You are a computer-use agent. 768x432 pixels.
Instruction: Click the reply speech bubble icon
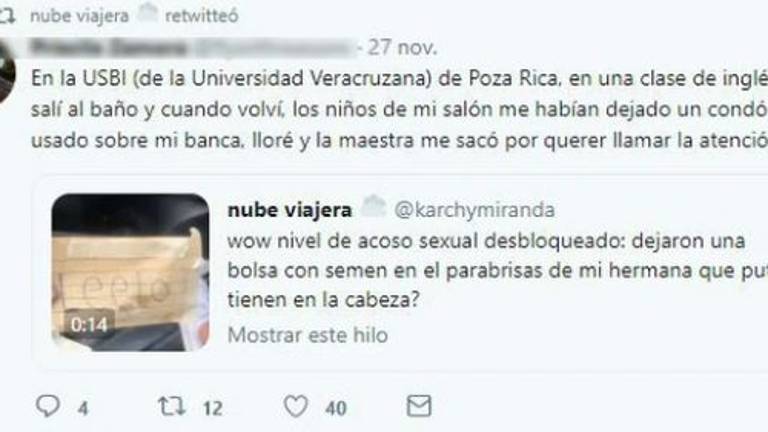tap(48, 406)
